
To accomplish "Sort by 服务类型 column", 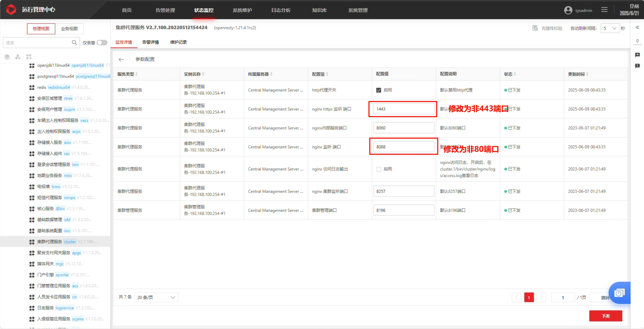I will click(x=136, y=74).
